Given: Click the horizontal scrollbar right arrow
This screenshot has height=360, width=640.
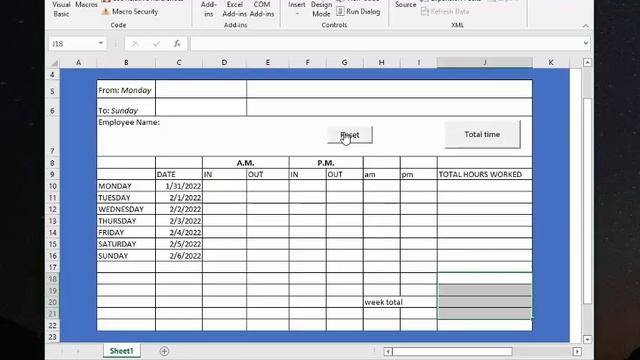Looking at the screenshot, I should [x=577, y=351].
